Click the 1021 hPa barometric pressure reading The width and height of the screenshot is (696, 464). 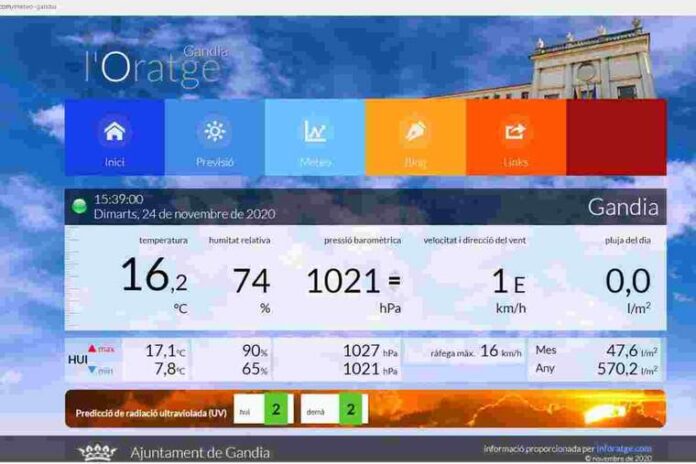(343, 281)
